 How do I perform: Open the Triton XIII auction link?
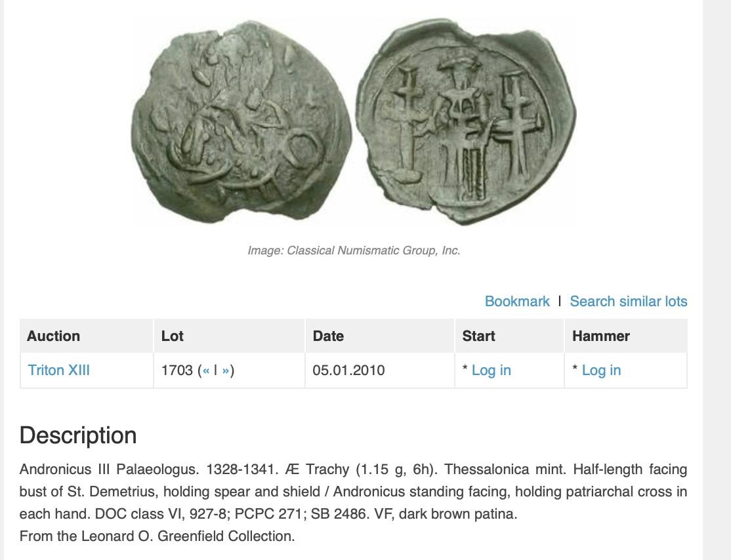tap(59, 370)
